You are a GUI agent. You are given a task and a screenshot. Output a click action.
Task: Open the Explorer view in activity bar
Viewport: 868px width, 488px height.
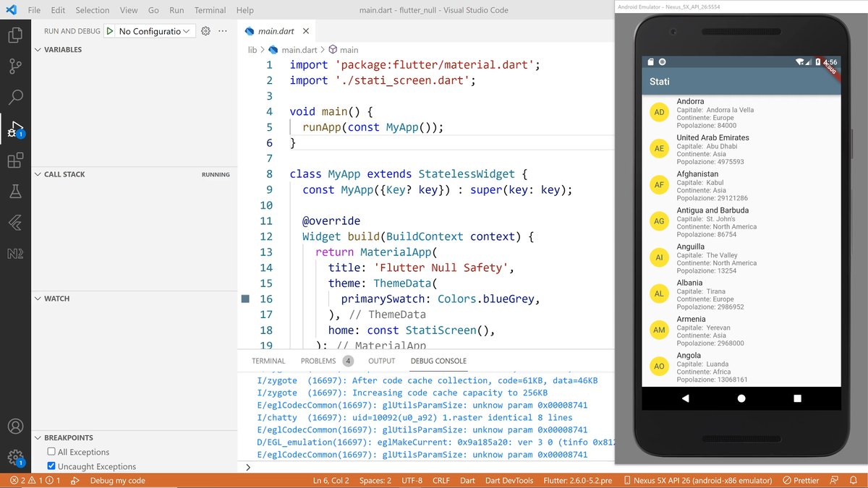pyautogui.click(x=14, y=35)
